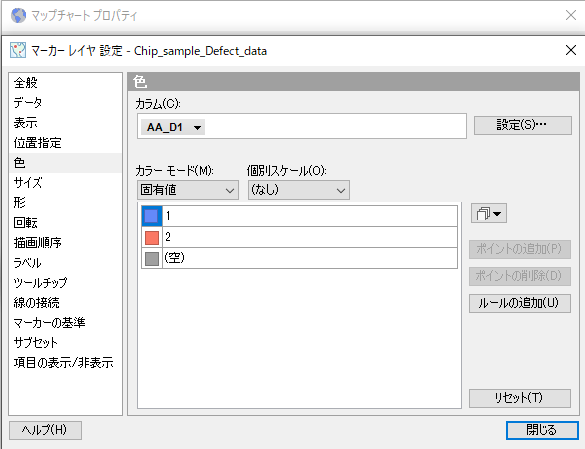The width and height of the screenshot is (585, 449).
Task: Click the blue color swatch for value 1
Action: click(151, 216)
